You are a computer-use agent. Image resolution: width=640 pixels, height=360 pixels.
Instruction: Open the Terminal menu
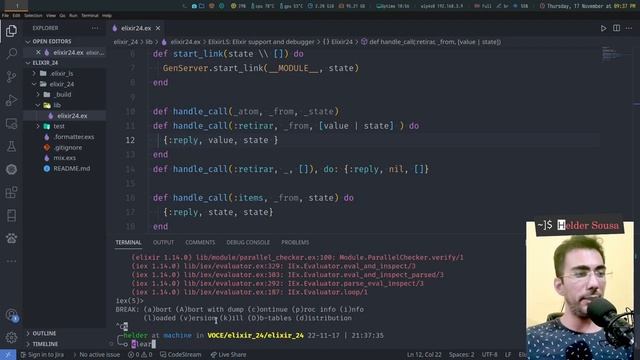click(x=90, y=16)
